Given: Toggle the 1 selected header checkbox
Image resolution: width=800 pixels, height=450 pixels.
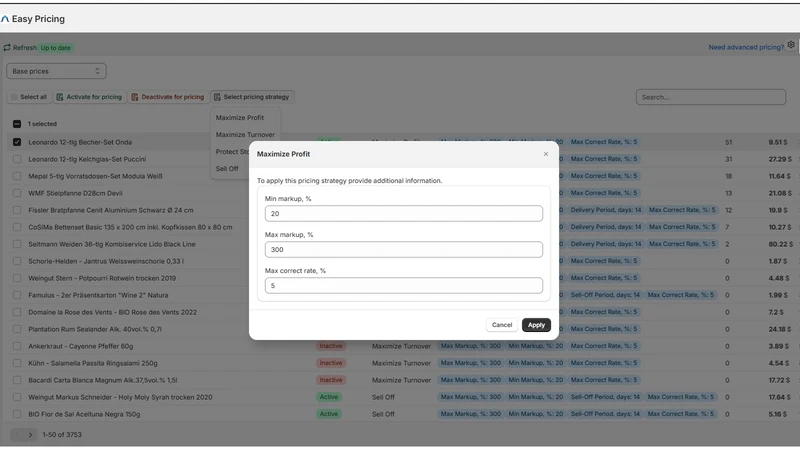Looking at the screenshot, I should [17, 124].
